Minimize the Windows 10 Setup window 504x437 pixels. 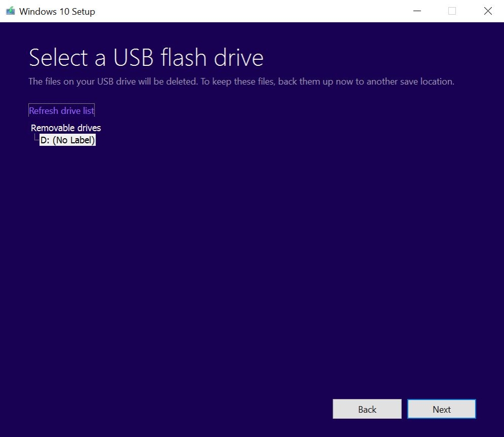(417, 11)
